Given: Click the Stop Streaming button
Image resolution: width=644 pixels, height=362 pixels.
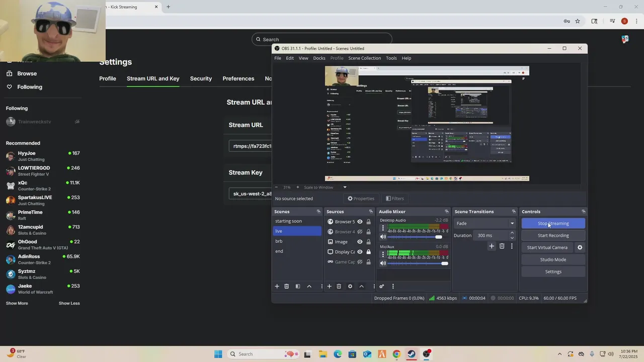Looking at the screenshot, I should 553,223.
